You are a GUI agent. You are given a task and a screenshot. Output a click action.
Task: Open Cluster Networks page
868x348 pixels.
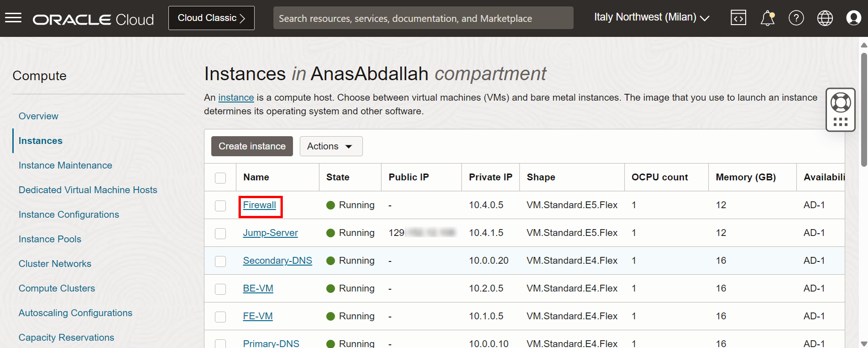[55, 264]
